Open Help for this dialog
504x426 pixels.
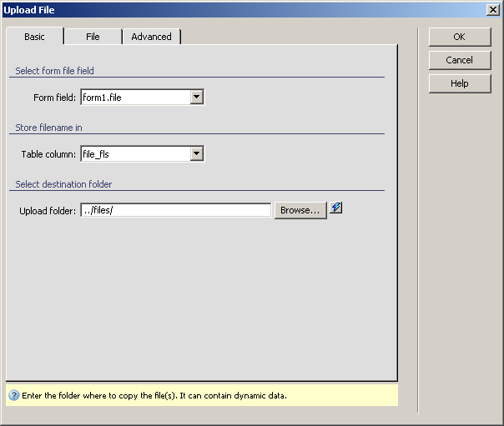pyautogui.click(x=459, y=83)
